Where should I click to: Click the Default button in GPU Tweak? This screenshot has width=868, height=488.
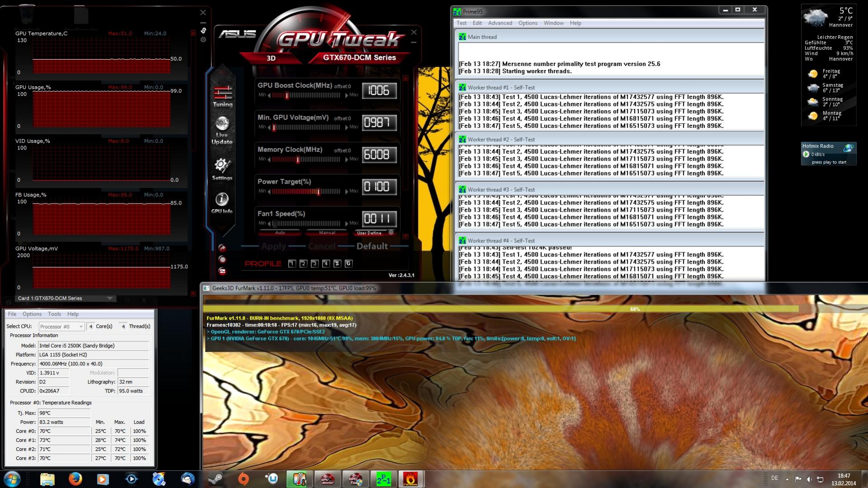pos(372,246)
